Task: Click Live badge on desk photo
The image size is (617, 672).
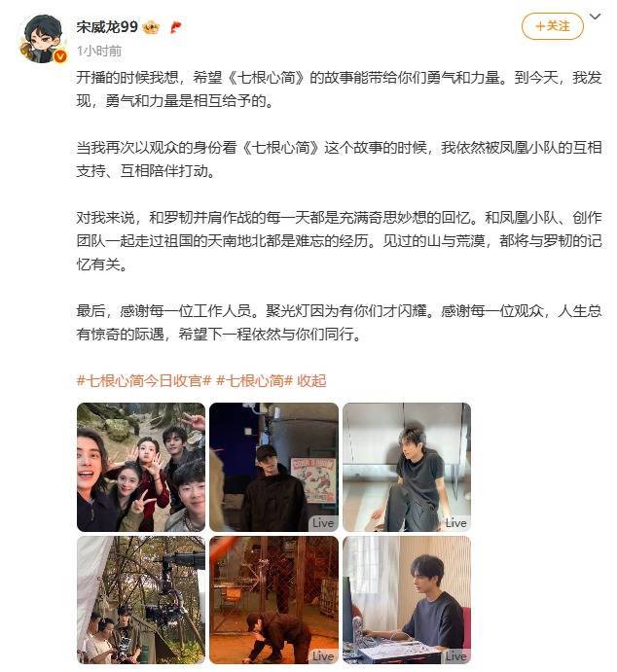Action: pyautogui.click(x=455, y=656)
